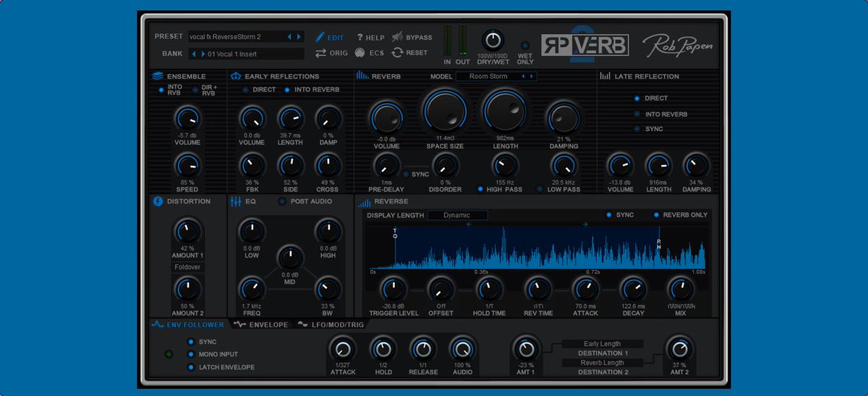The image size is (868, 396).
Task: Select the next preset arrow
Action: (x=299, y=36)
